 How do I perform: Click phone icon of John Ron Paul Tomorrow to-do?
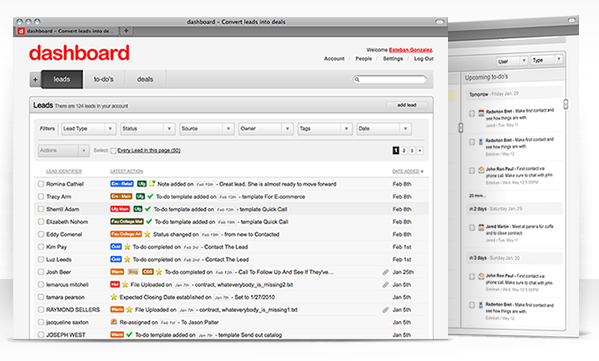click(x=481, y=170)
